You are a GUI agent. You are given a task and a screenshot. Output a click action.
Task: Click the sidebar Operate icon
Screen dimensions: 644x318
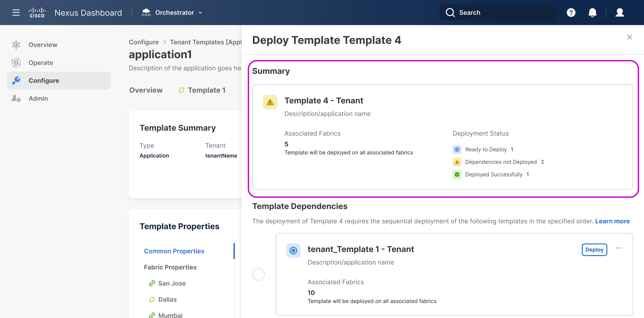(16, 63)
